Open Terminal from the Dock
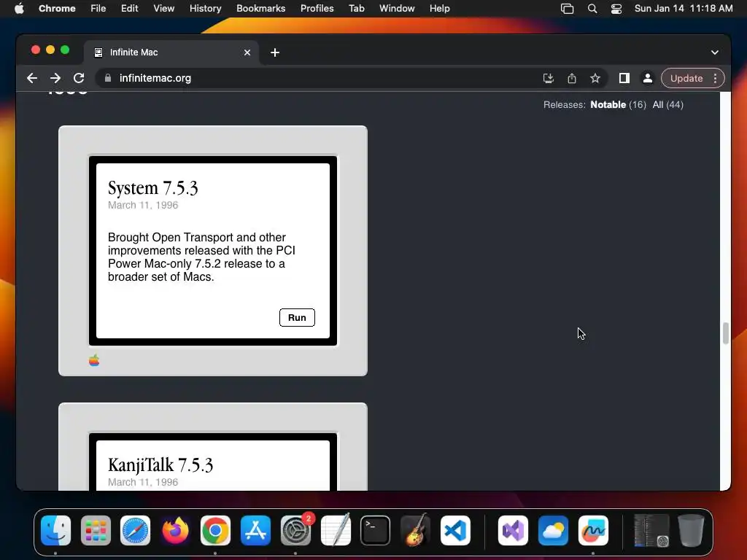 pyautogui.click(x=376, y=531)
